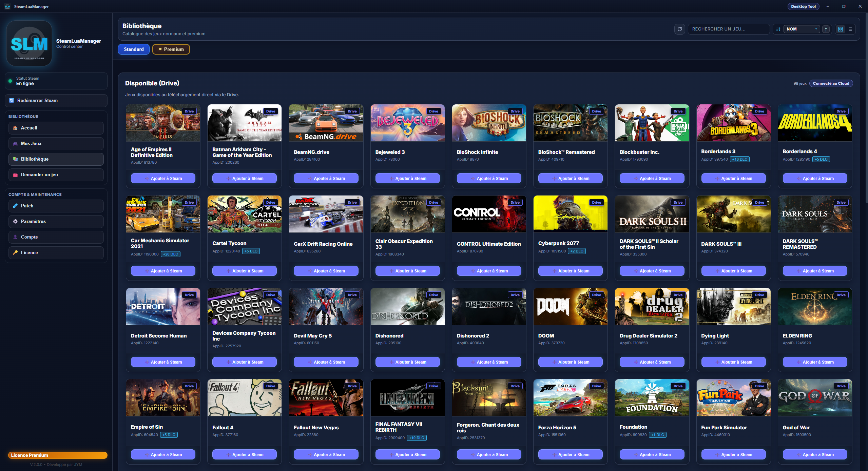Add God of War to Steam
The height and width of the screenshot is (471, 868).
tap(815, 454)
